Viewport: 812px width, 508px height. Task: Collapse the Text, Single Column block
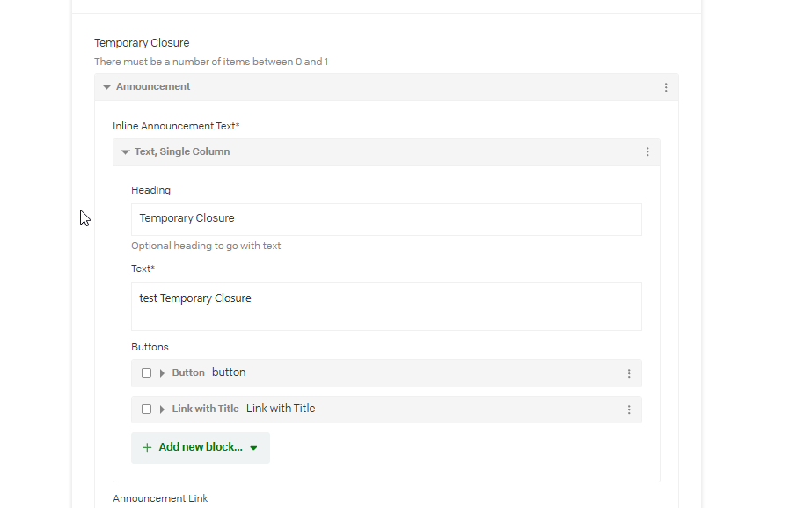click(x=125, y=152)
